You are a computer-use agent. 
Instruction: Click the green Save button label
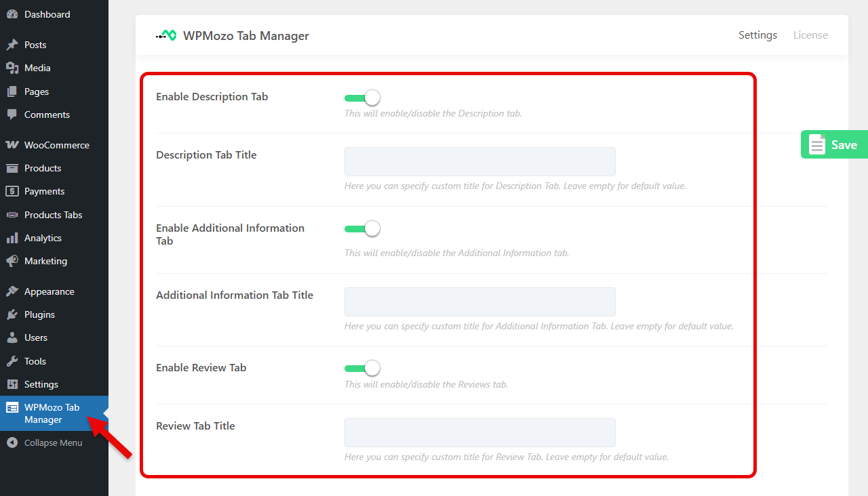pos(844,144)
